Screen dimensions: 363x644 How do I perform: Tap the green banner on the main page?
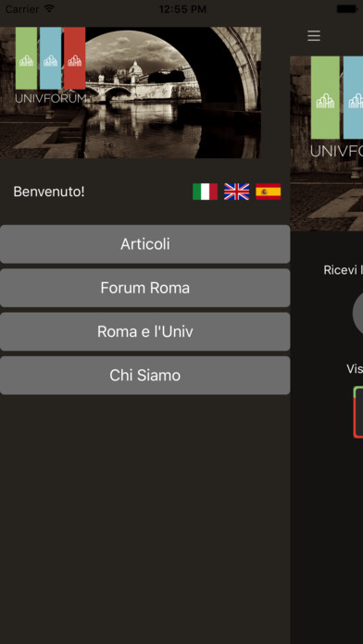click(325, 98)
